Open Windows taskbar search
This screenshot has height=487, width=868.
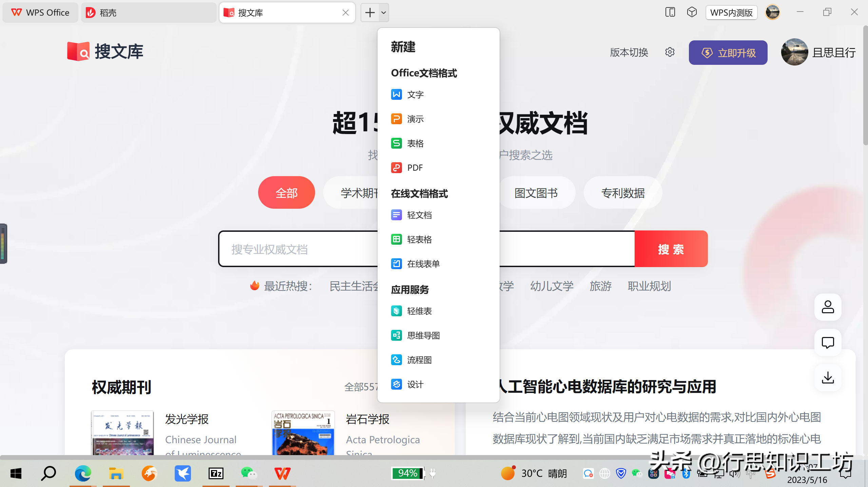click(x=49, y=473)
